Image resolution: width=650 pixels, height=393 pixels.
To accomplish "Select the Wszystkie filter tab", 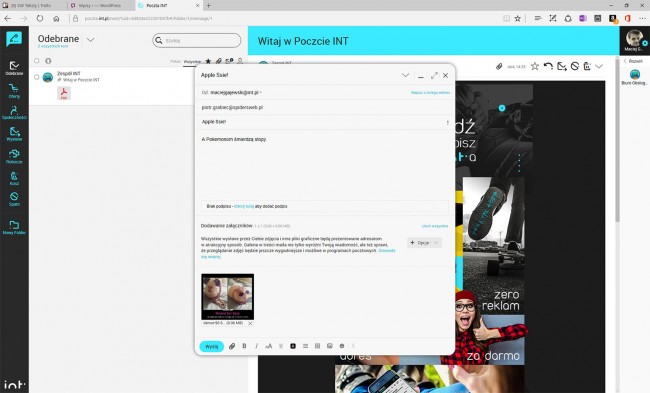I will click(x=192, y=61).
